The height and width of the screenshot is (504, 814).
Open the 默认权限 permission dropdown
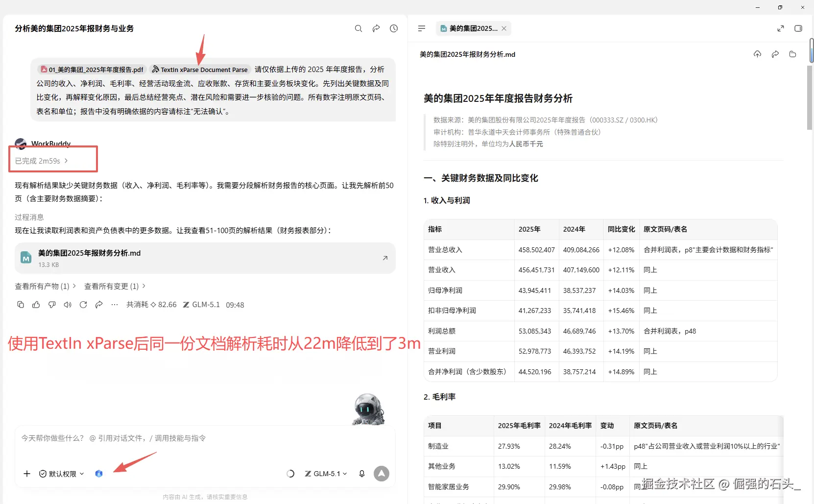pos(62,474)
